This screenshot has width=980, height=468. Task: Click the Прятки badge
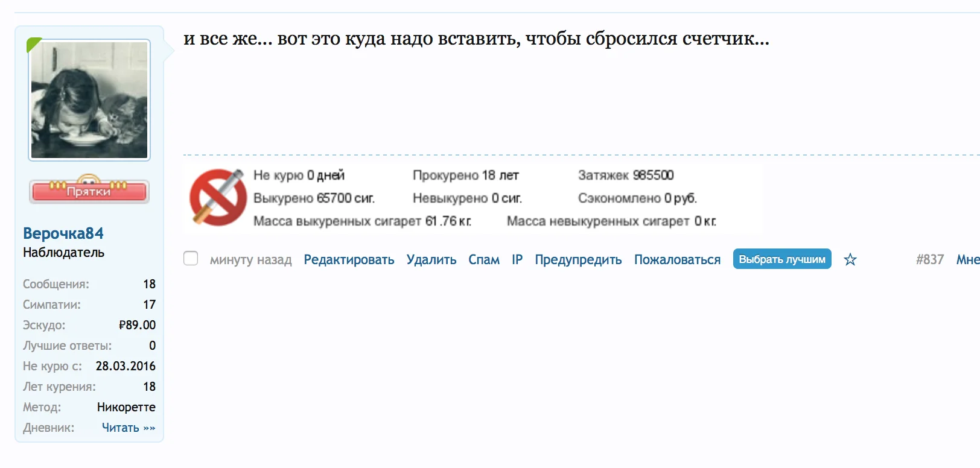pyautogui.click(x=89, y=189)
